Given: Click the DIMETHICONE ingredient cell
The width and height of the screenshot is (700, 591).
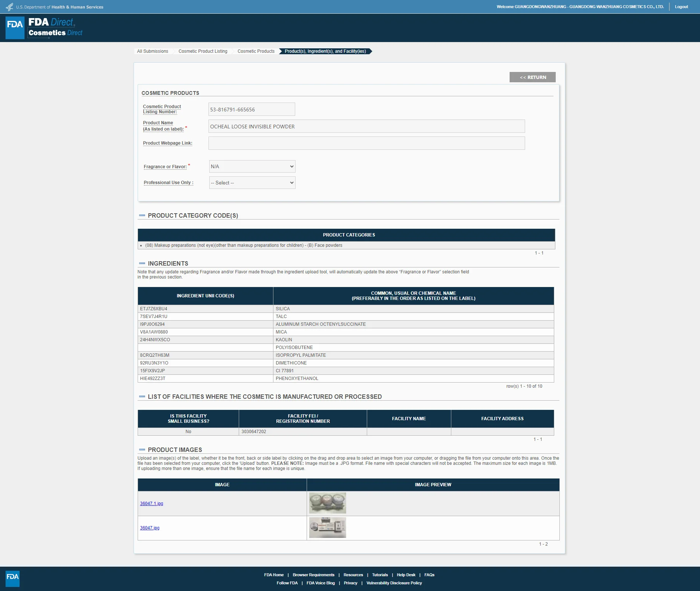Looking at the screenshot, I should (x=413, y=363).
